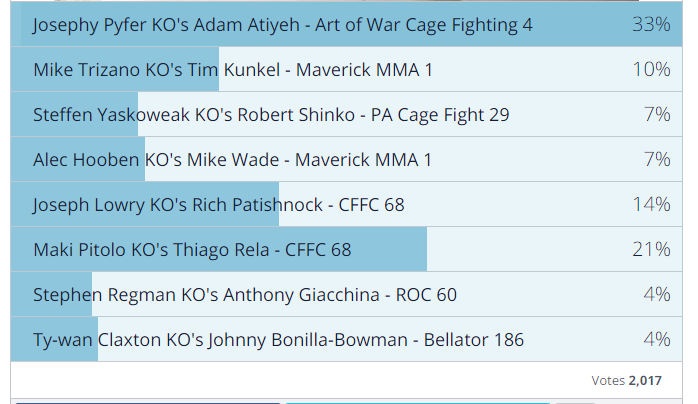The width and height of the screenshot is (698, 404).
Task: Click the 21% result for Maki Pitolo
Action: [651, 249]
